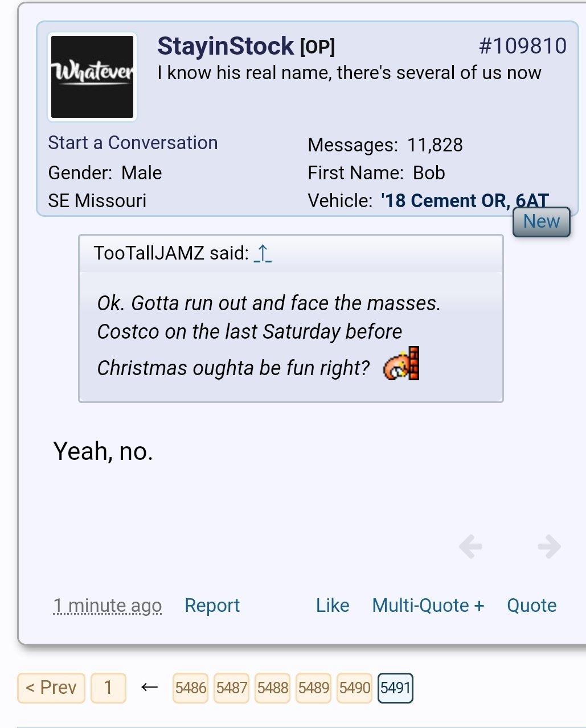Quote StayinStock's reply
586x728 pixels.
click(532, 606)
